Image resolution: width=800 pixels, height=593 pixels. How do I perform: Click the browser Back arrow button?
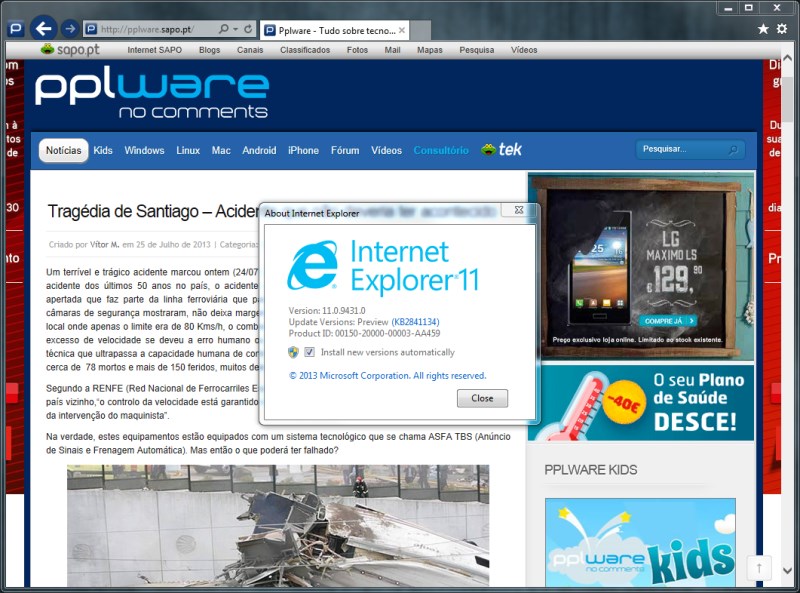[42, 28]
